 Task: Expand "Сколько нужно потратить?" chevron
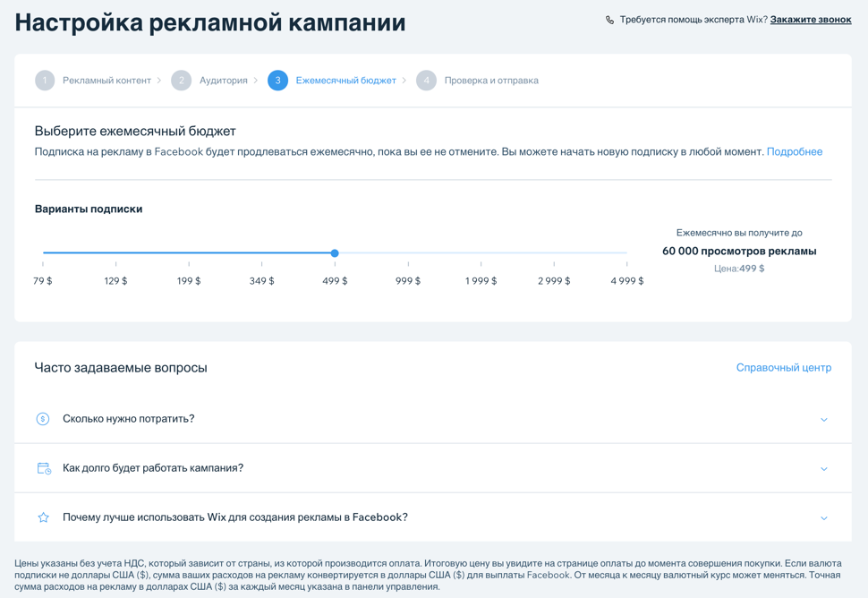pos(824,420)
